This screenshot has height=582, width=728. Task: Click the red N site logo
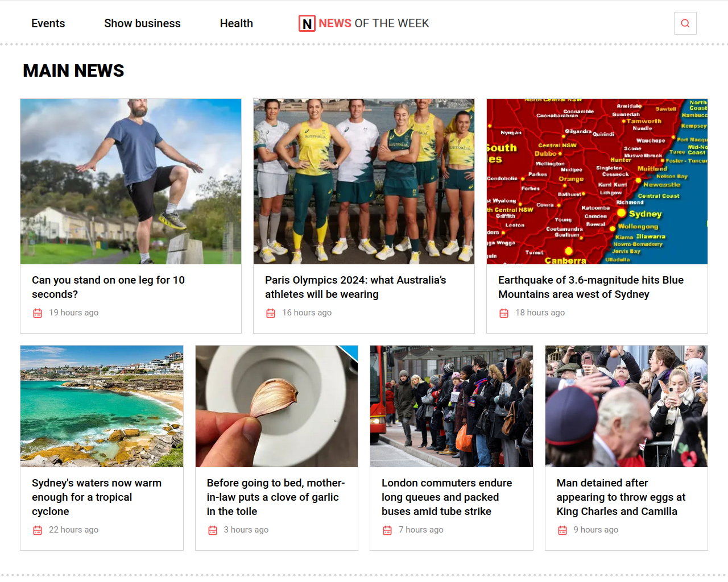point(307,23)
